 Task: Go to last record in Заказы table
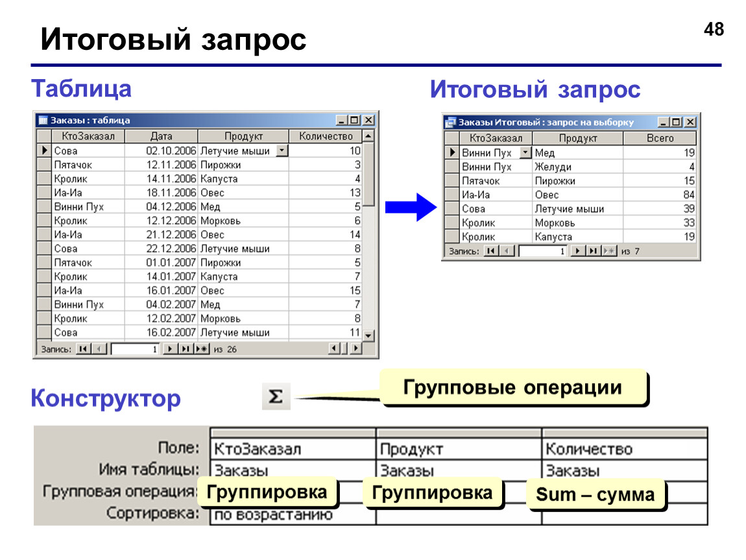click(185, 349)
